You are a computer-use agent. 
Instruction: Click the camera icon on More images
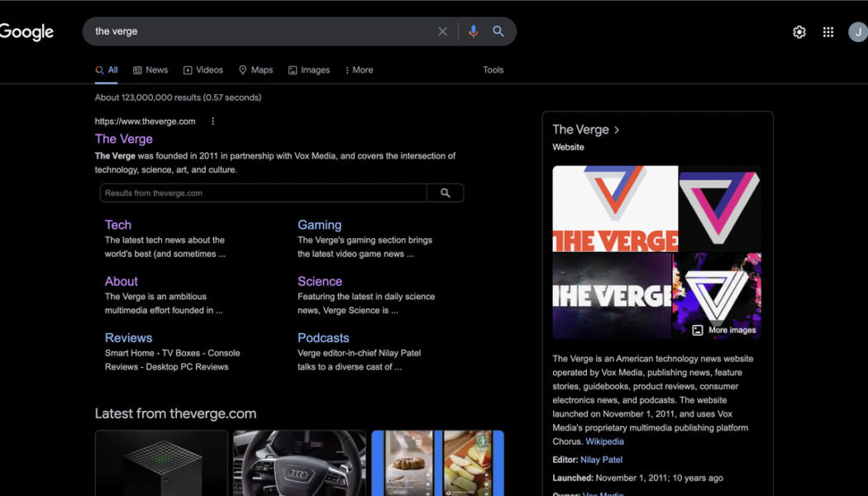(697, 329)
